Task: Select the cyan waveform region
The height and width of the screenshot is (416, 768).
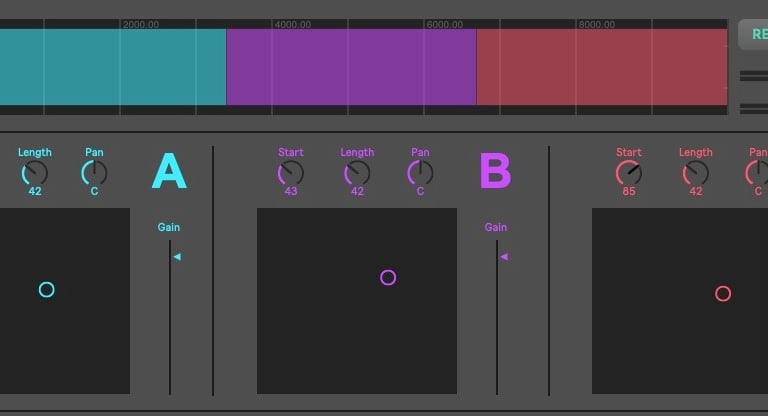Action: click(x=110, y=67)
